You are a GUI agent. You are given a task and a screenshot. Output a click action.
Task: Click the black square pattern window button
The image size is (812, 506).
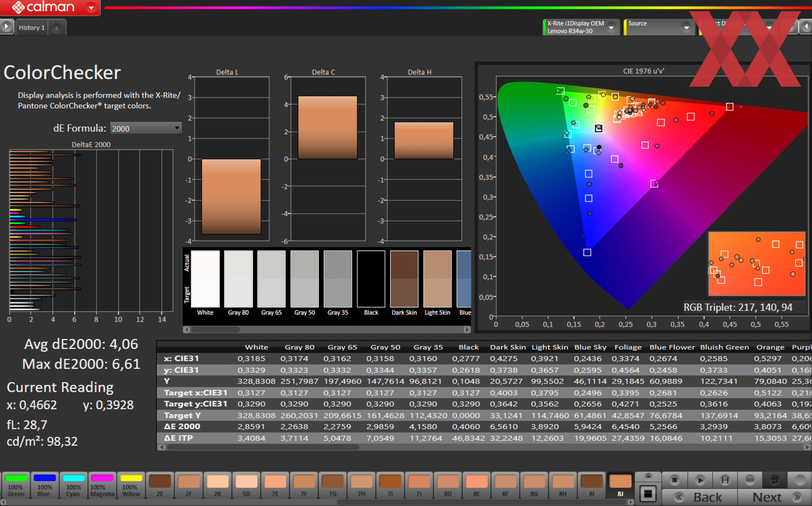pos(648,493)
